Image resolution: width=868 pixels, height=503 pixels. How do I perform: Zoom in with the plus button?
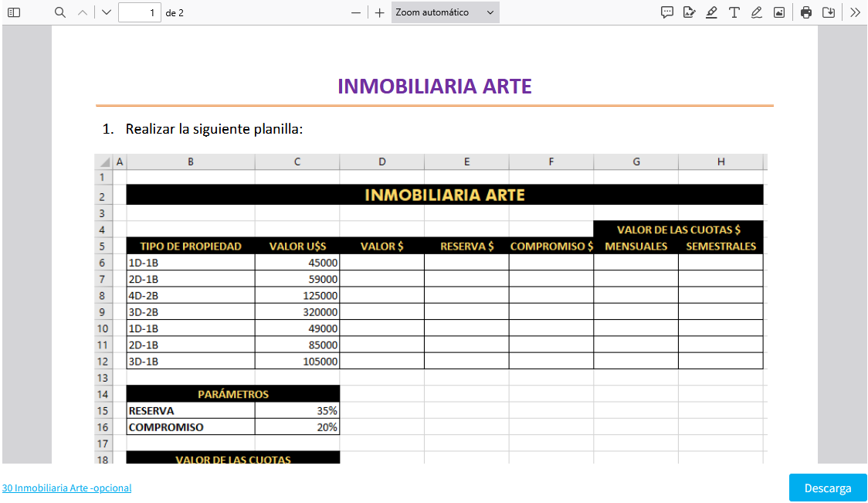pos(379,12)
